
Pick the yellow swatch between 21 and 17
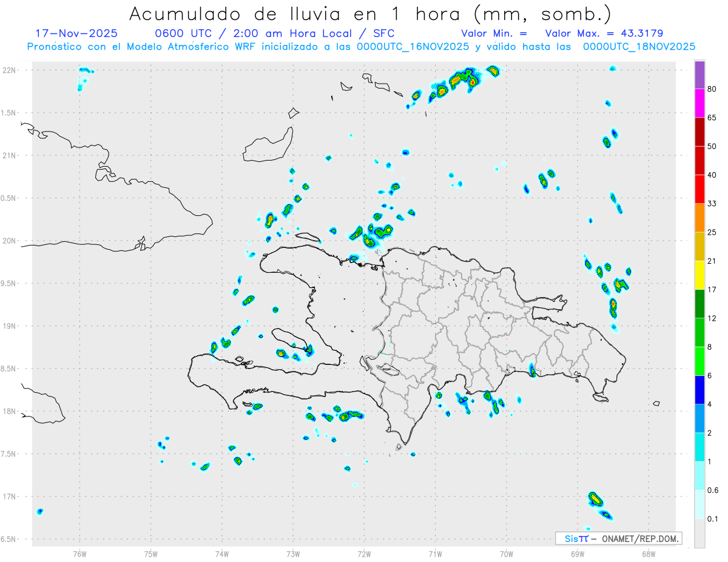pos(699,275)
